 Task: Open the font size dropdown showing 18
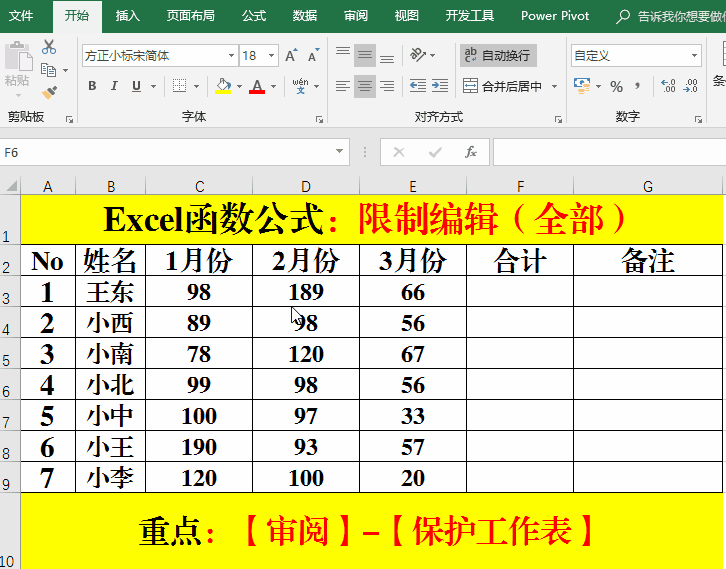point(271,56)
